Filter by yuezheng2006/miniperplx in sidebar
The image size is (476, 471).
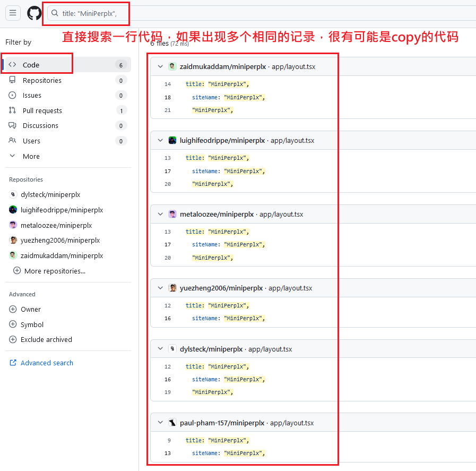tap(60, 240)
